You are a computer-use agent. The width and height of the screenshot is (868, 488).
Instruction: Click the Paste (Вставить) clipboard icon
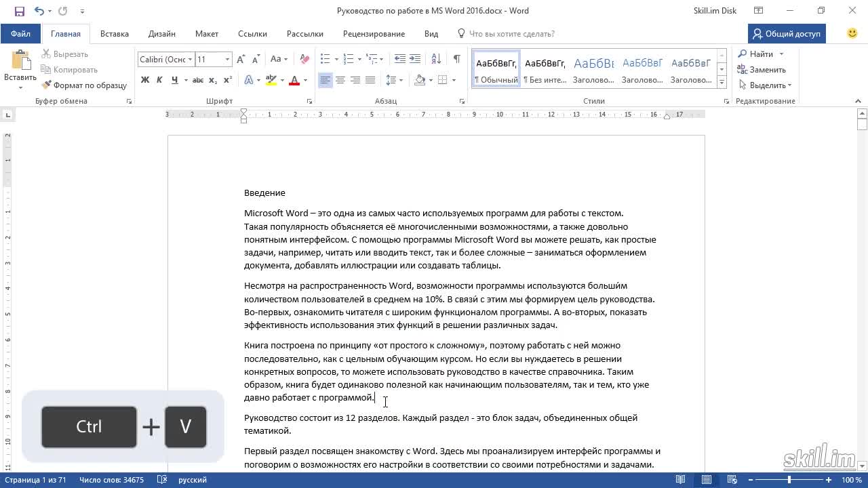pyautogui.click(x=20, y=61)
